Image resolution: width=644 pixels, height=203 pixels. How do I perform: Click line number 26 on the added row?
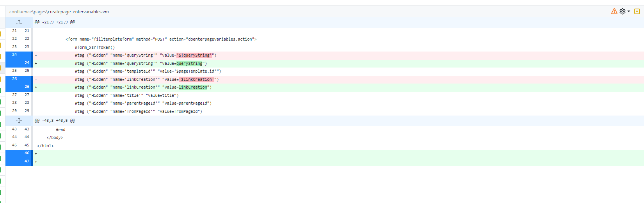tap(27, 87)
